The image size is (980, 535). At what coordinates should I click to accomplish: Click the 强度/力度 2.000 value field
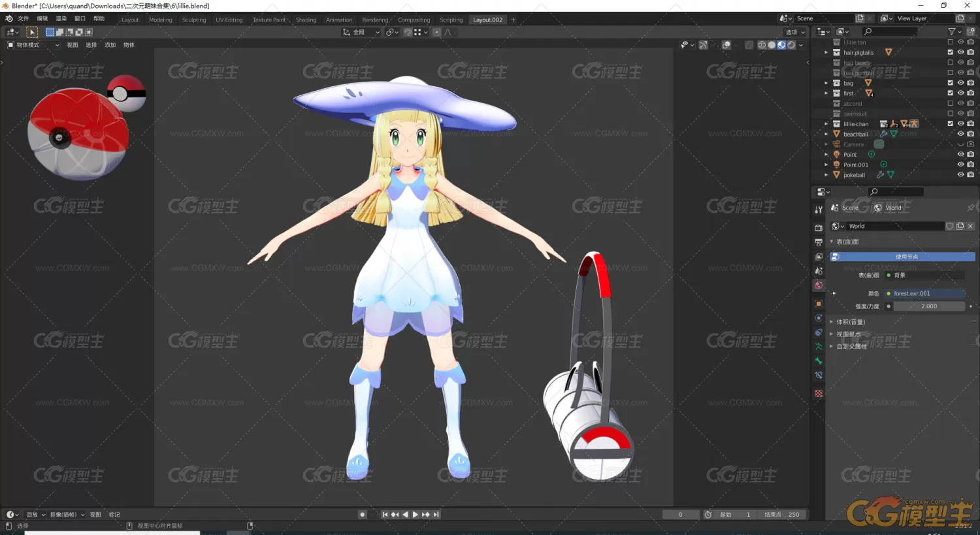click(929, 306)
